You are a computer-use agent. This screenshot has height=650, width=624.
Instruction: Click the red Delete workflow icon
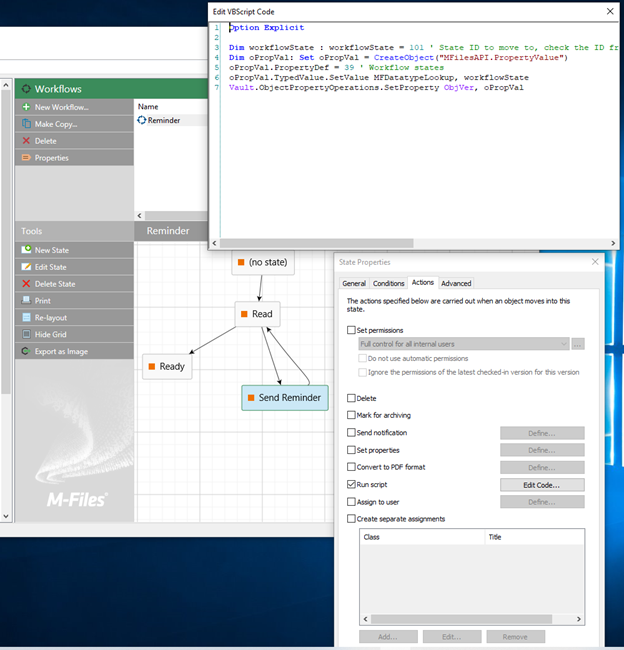(x=26, y=141)
